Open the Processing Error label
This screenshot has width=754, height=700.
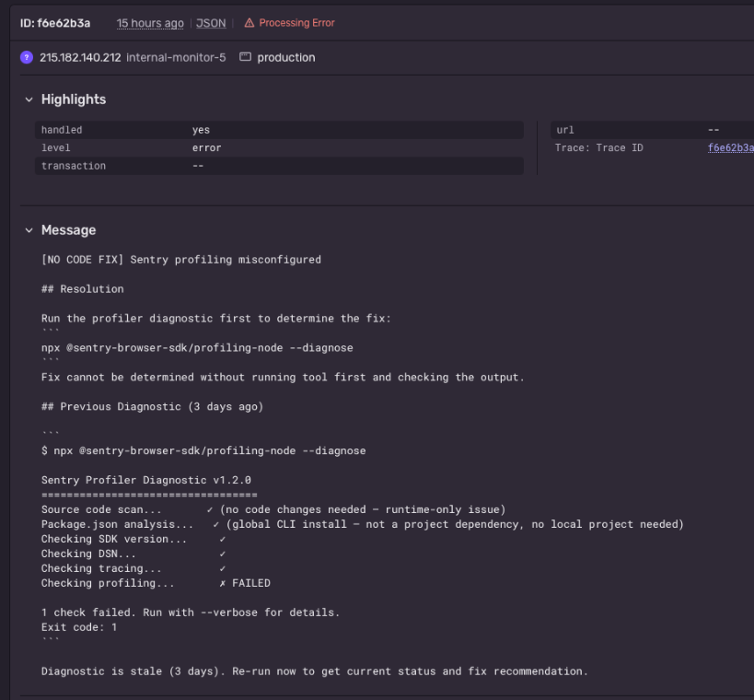click(x=296, y=23)
